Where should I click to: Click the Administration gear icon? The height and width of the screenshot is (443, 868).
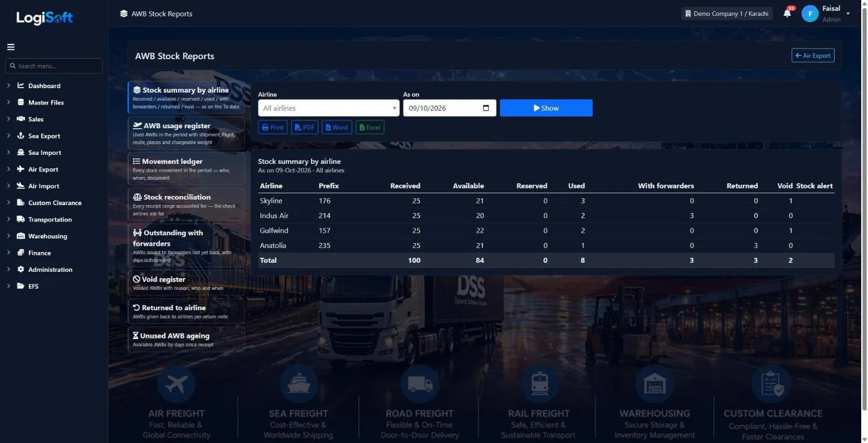coord(21,269)
